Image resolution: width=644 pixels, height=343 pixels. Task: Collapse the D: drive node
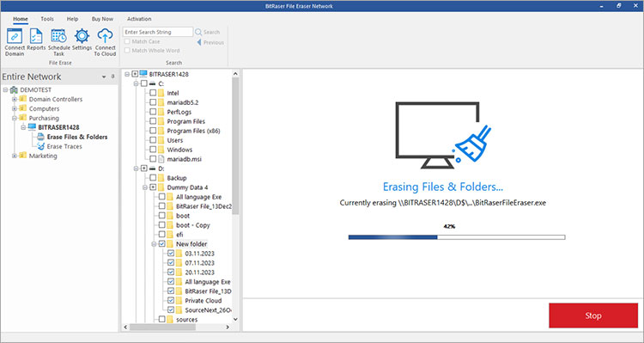(x=136, y=168)
